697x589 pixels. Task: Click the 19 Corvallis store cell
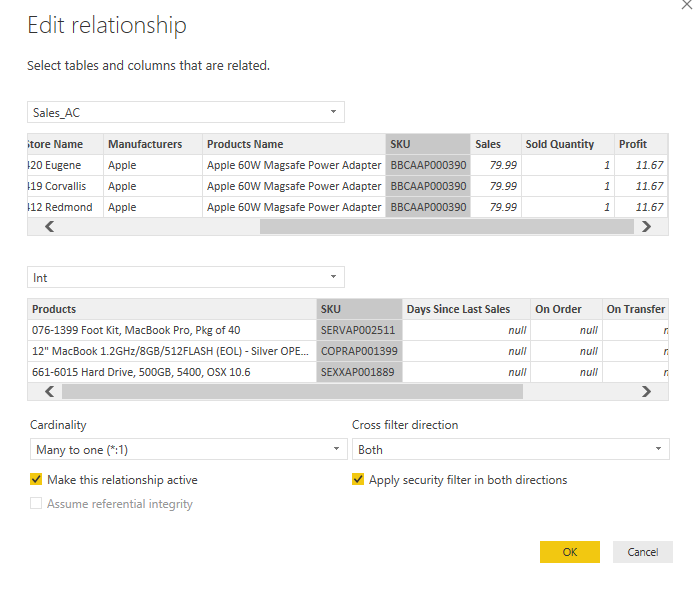tap(65, 186)
